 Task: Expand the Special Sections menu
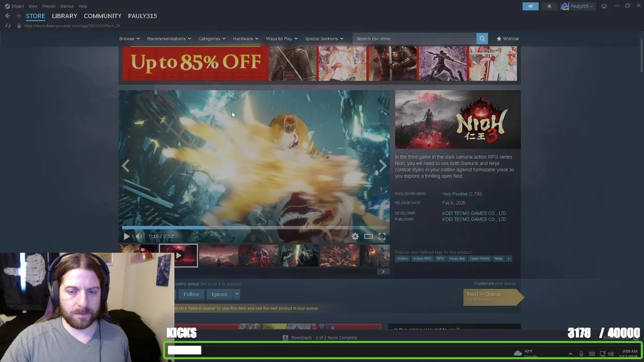[324, 39]
